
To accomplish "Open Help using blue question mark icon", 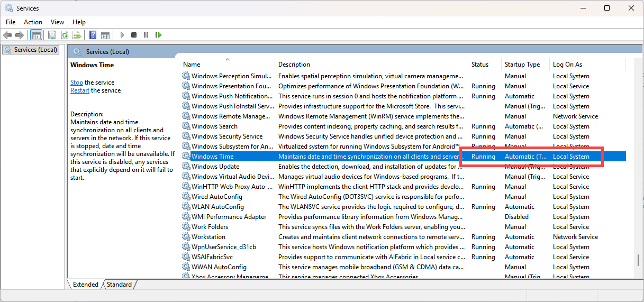I will coord(93,35).
